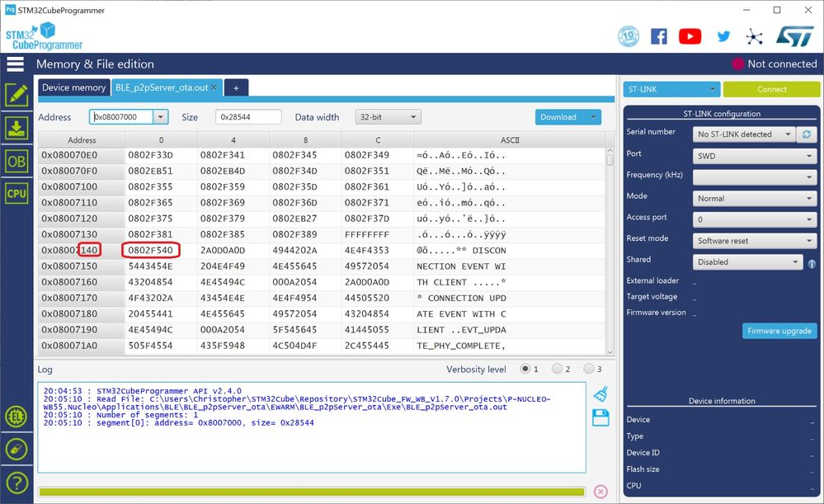
Task: Clear the log with the broom icon
Action: [600, 394]
